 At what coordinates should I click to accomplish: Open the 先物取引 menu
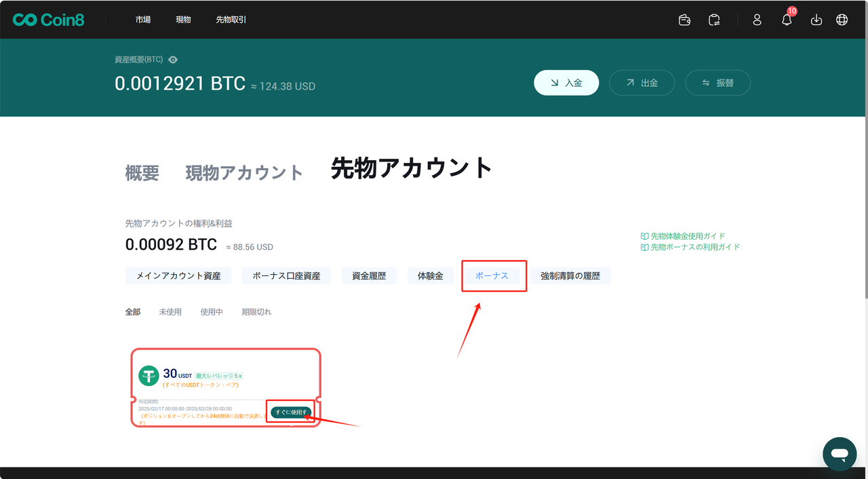tap(231, 20)
